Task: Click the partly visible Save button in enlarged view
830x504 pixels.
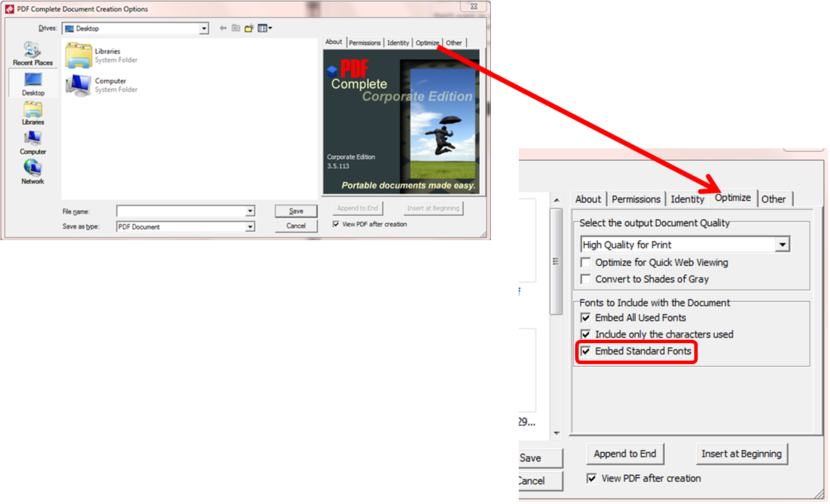Action: pos(540,458)
